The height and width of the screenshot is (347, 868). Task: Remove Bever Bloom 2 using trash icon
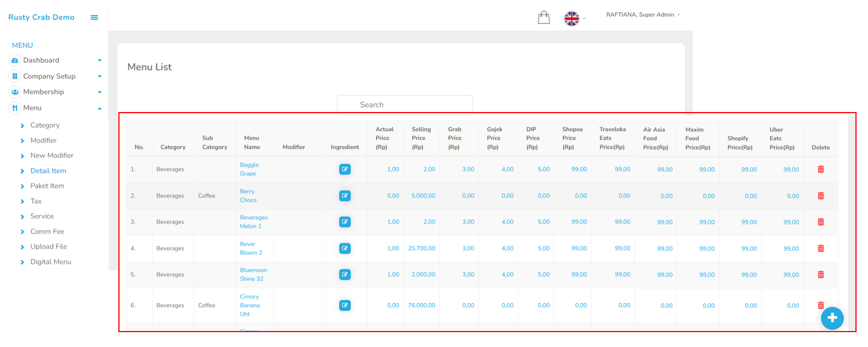click(x=821, y=248)
